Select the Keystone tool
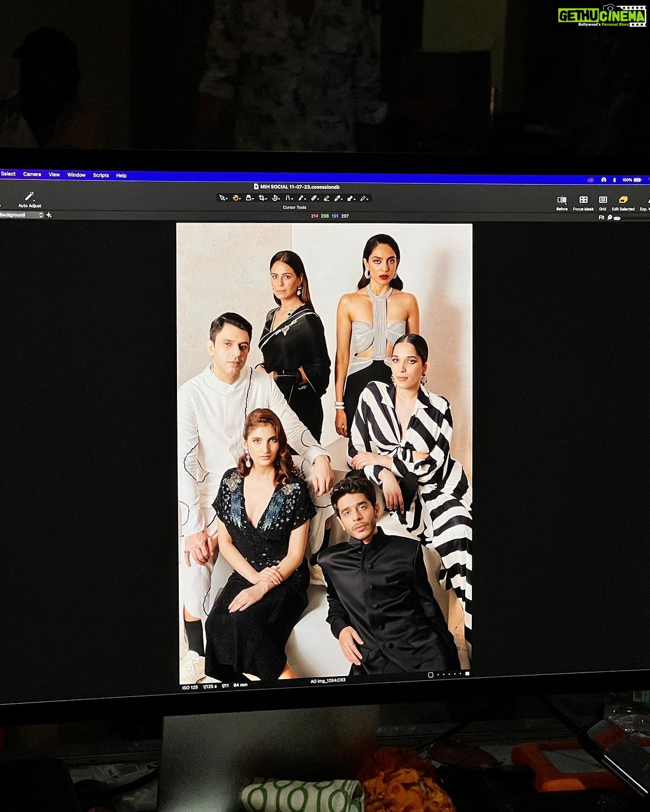The image size is (650, 812). (x=288, y=198)
